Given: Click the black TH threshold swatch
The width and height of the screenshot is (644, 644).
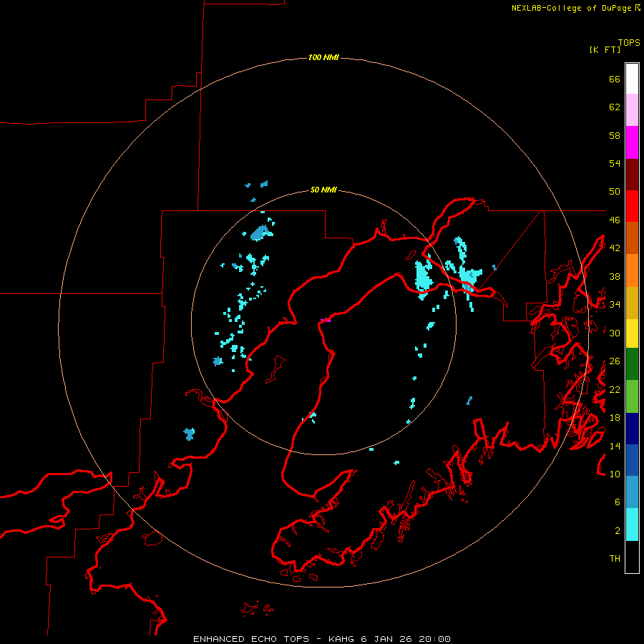Looking at the screenshot, I should (632, 557).
